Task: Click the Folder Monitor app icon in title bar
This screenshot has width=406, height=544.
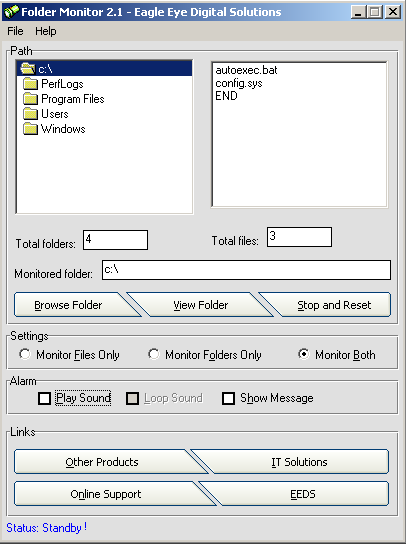Action: [11, 12]
